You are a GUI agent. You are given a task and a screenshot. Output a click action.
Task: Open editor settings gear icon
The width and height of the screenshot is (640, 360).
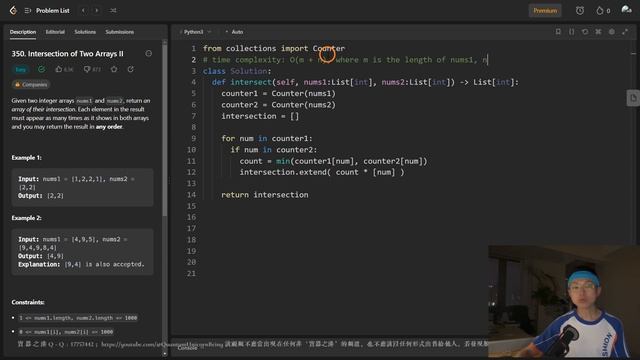612,31
